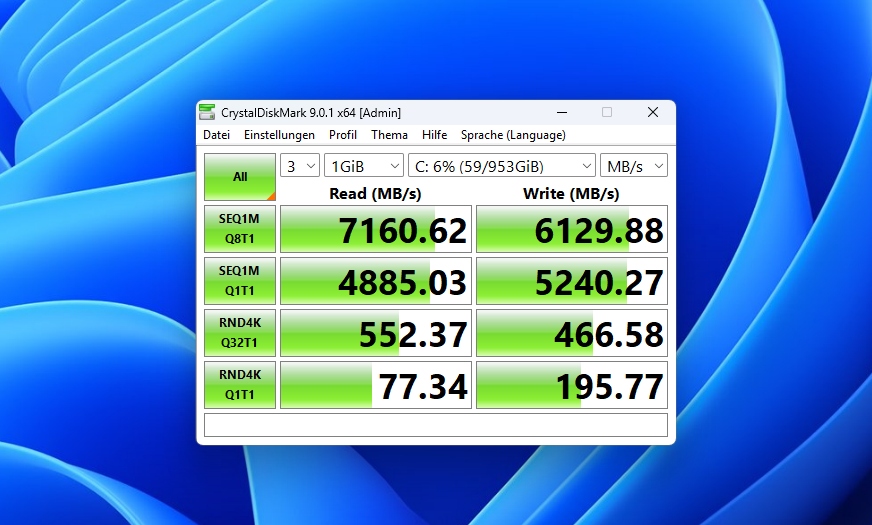Expand the MB/s unit dropdown

click(x=633, y=166)
